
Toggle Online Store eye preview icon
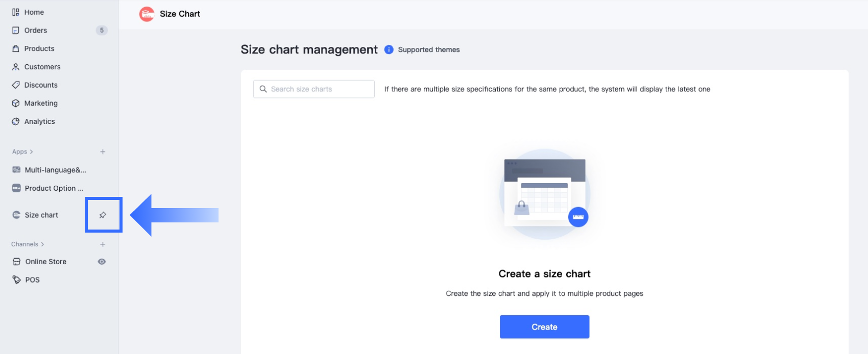(x=102, y=262)
